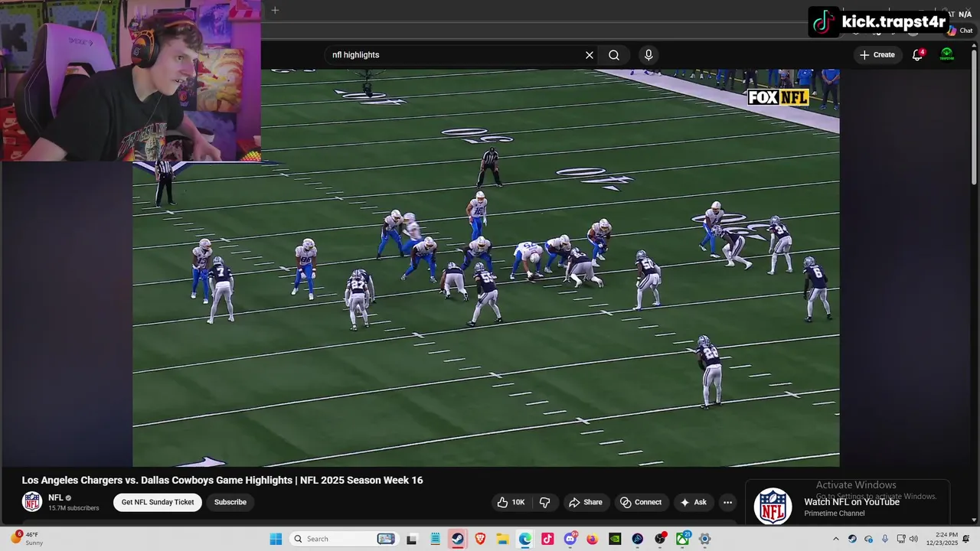Screen dimensions: 980x551
Task: Dislike the video with thumbs down
Action: click(545, 502)
